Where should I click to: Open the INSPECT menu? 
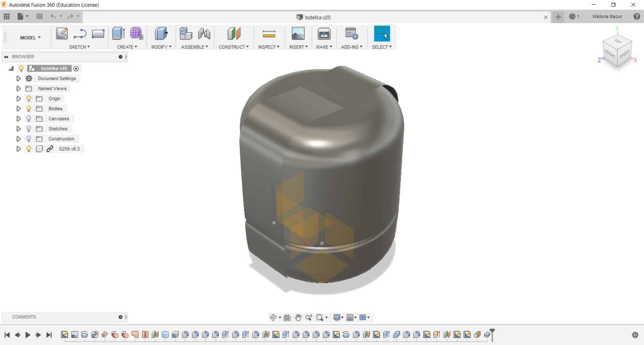pyautogui.click(x=269, y=47)
